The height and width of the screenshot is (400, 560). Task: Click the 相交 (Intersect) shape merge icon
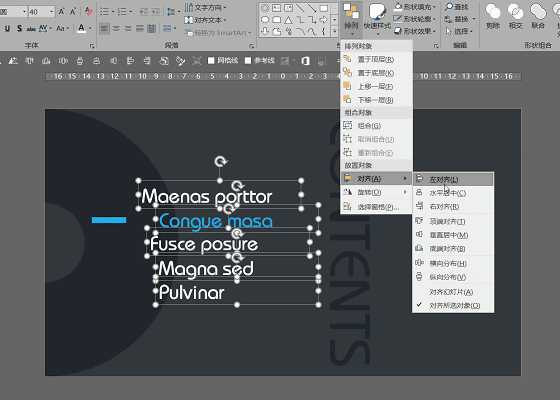[515, 16]
